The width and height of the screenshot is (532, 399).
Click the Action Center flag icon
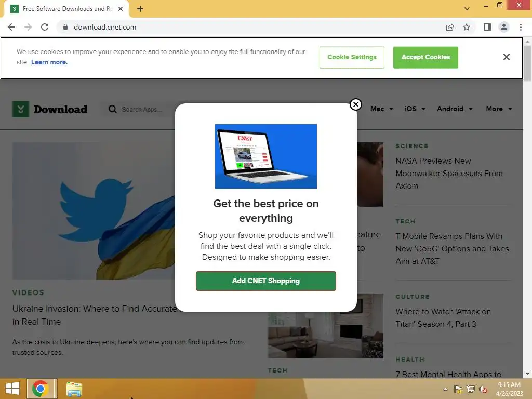pyautogui.click(x=458, y=389)
